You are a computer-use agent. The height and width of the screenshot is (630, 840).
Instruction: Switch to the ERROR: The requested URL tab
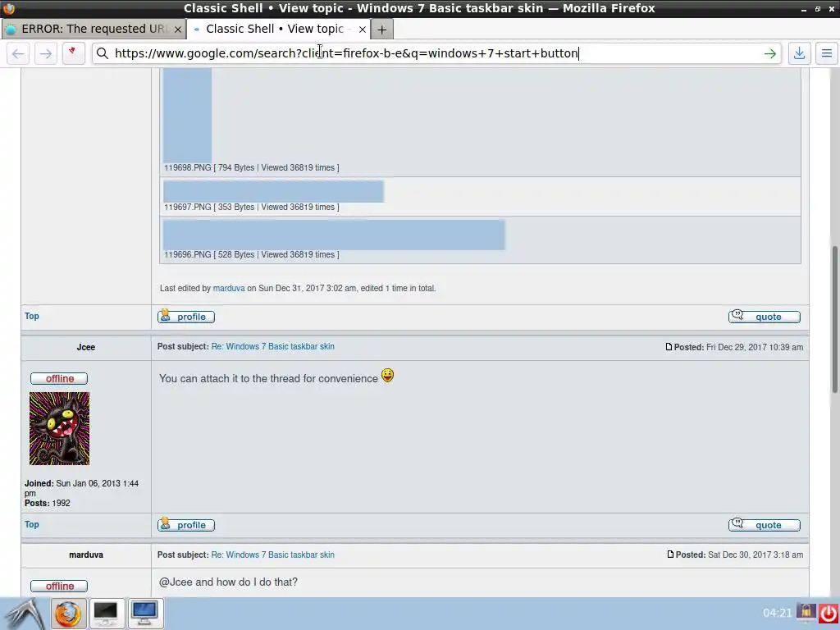94,29
